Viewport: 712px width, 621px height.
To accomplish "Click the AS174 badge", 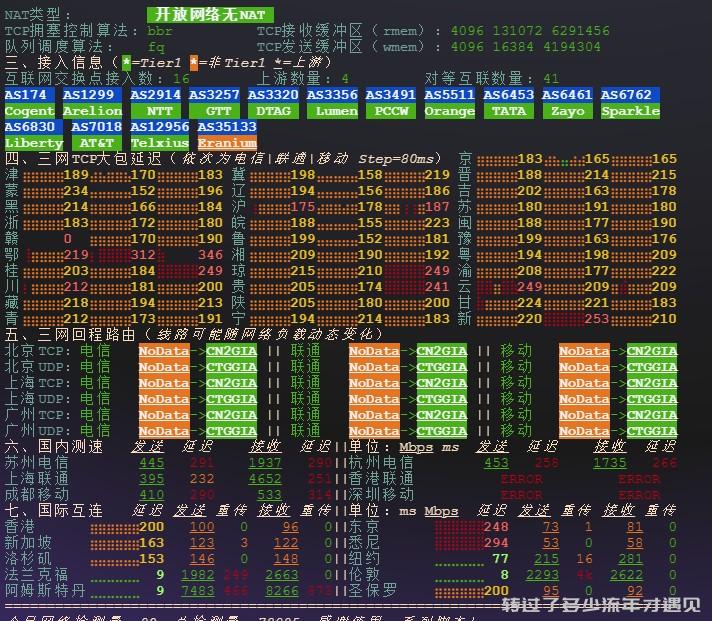I will 30,95.
